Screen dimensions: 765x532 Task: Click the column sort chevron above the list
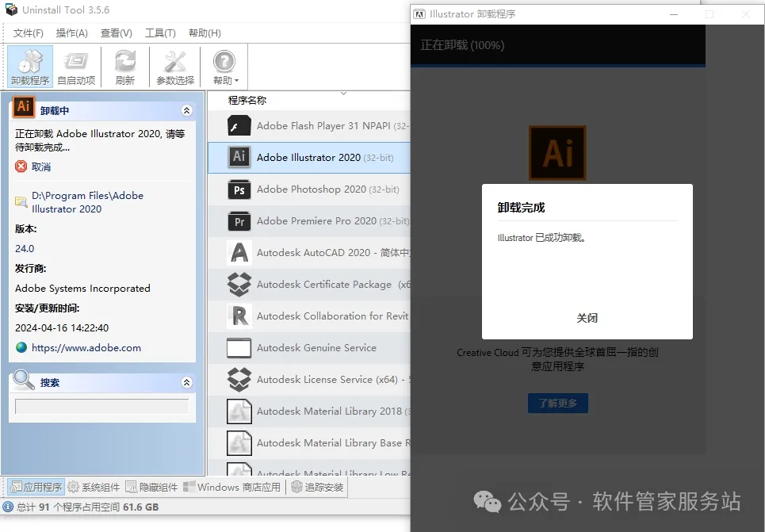[x=343, y=94]
